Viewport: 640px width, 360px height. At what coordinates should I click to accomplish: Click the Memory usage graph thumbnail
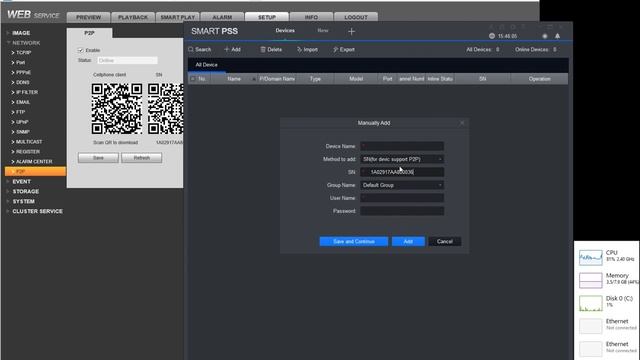coord(590,280)
